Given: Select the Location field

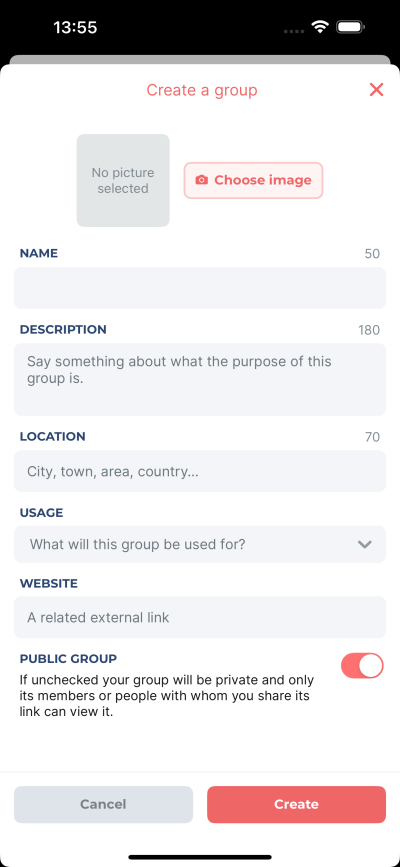Looking at the screenshot, I should [200, 471].
